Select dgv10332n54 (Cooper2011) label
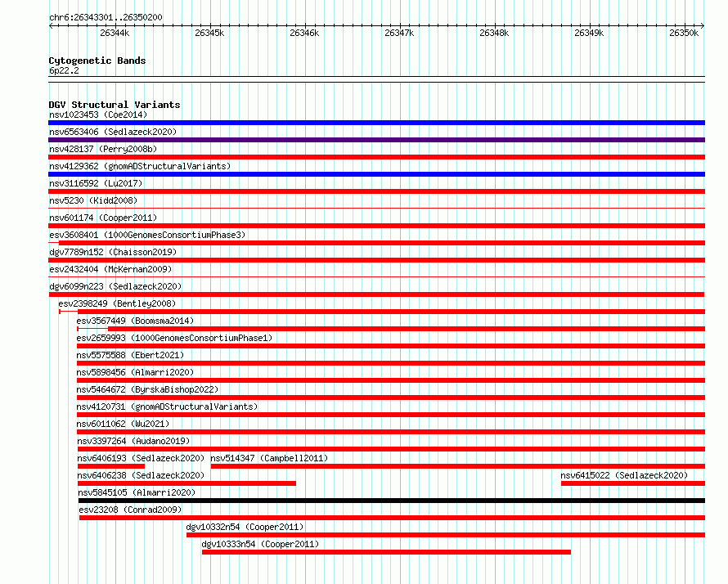728x584 pixels. [245, 527]
